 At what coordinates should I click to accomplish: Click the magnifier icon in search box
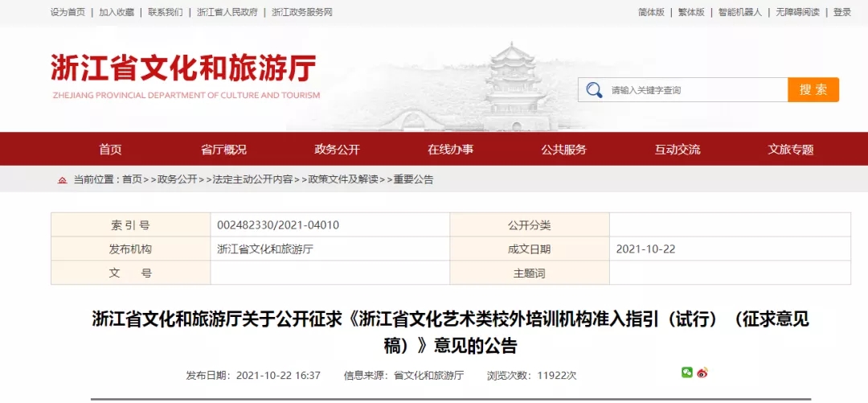(594, 90)
